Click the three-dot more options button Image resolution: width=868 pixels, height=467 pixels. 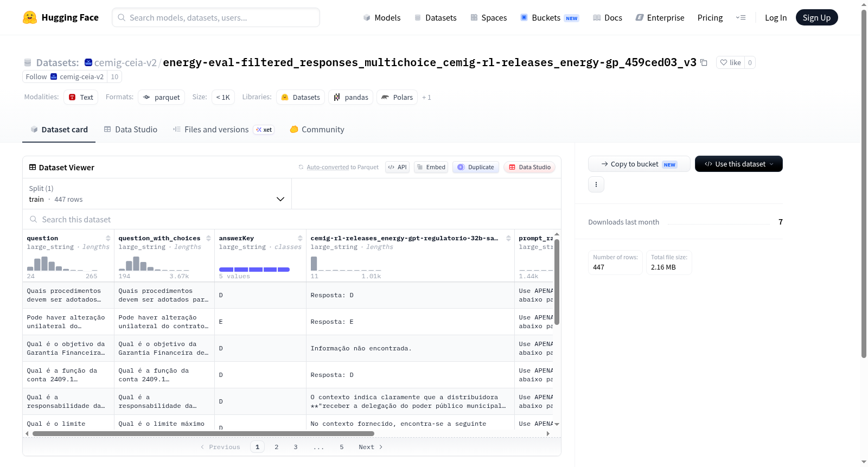pos(596,184)
